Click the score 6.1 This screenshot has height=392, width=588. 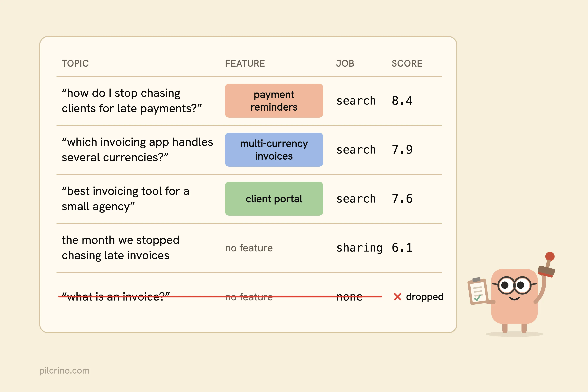click(402, 248)
